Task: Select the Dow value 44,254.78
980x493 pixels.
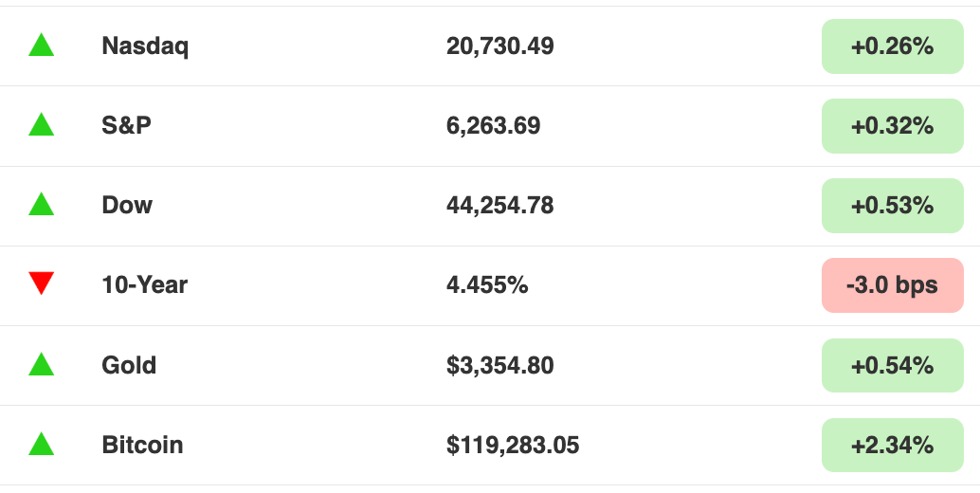Action: [500, 206]
